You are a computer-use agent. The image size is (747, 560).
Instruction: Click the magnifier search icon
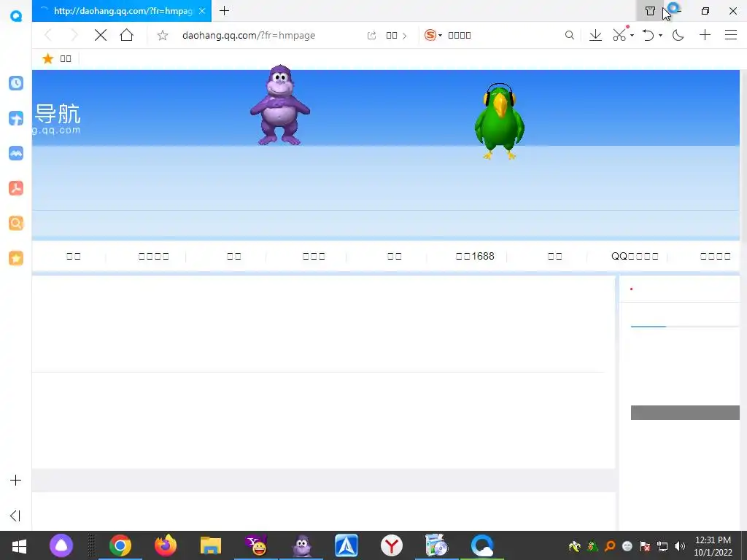[569, 35]
